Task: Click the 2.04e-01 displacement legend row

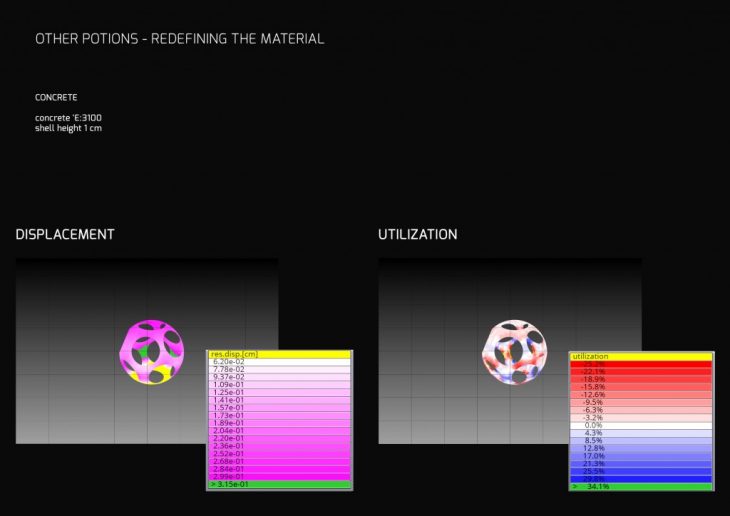Action: [x=279, y=431]
